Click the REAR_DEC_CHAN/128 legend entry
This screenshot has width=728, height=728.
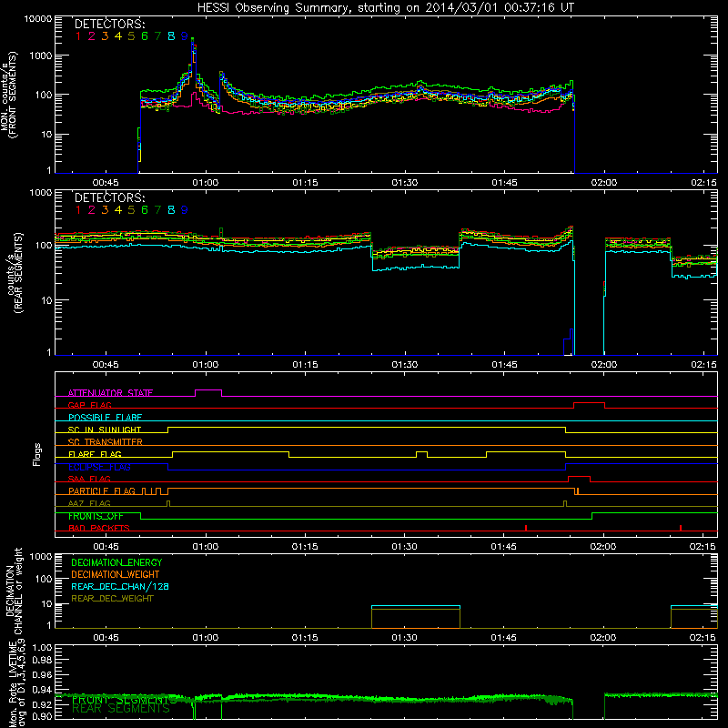tap(120, 586)
